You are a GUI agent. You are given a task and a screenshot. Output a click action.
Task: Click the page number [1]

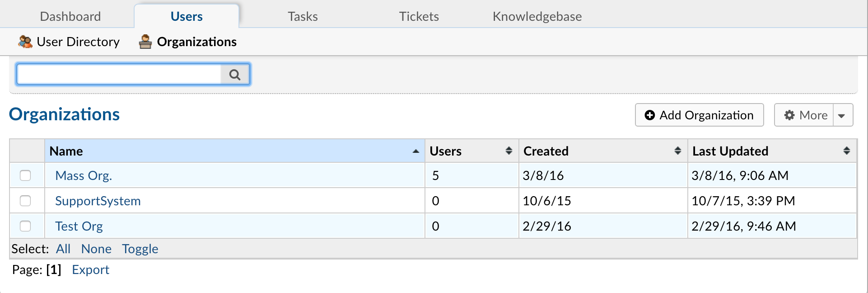point(54,269)
